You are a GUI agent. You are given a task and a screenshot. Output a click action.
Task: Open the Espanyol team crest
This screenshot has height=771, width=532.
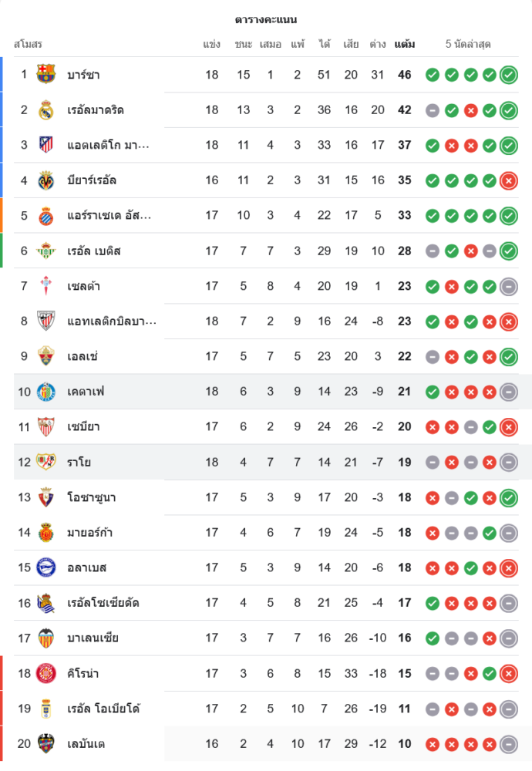click(46, 216)
